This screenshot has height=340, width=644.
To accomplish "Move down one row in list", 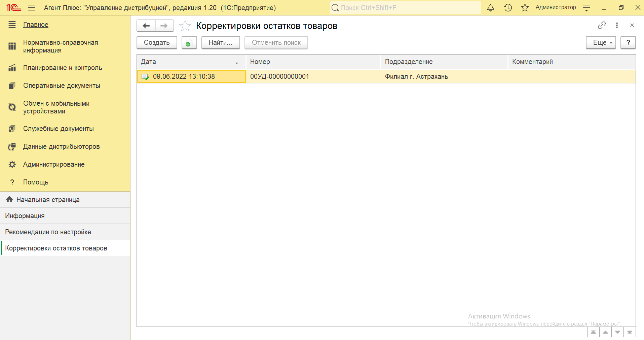I will [617, 332].
